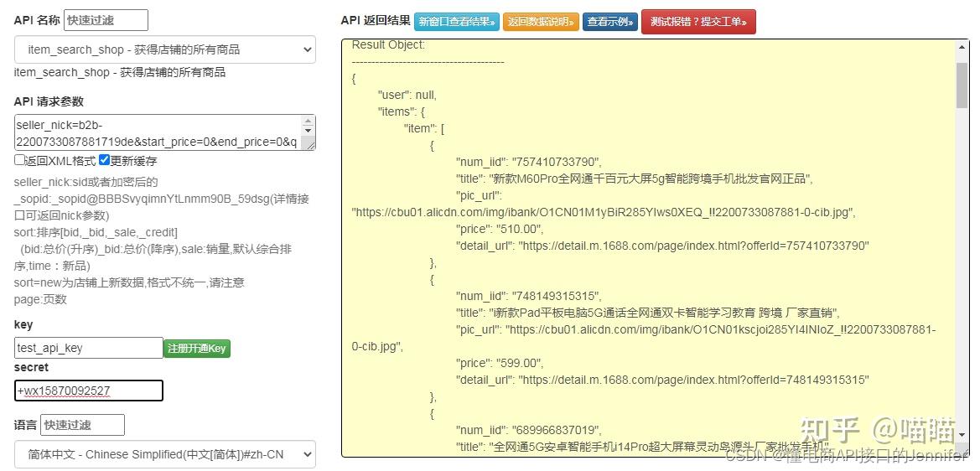Click the Result Object: heading text
The width and height of the screenshot is (980, 471).
(x=388, y=45)
